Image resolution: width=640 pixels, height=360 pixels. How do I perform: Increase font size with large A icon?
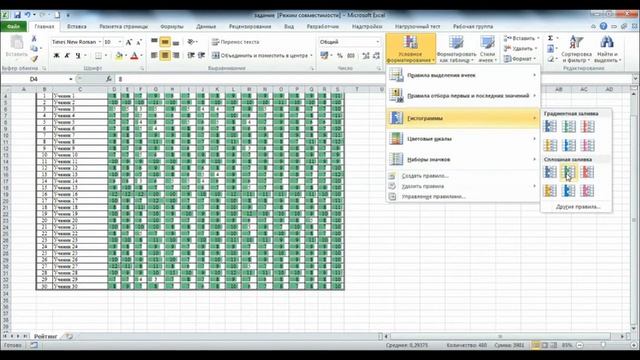pos(129,42)
